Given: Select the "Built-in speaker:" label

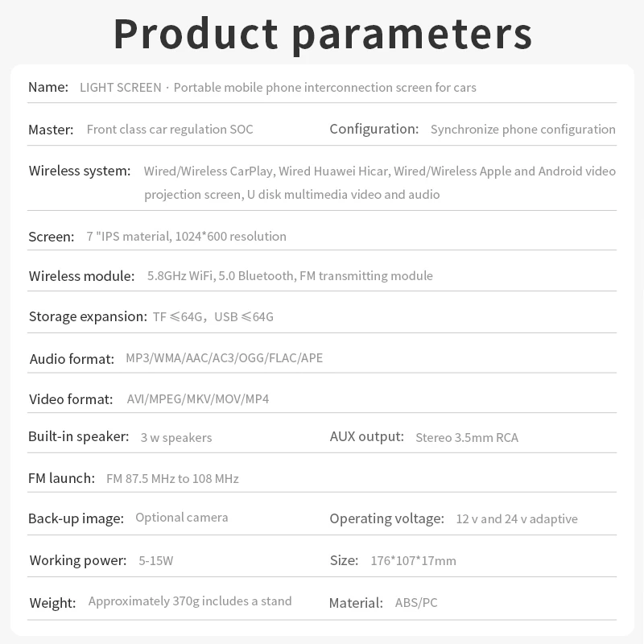Looking at the screenshot, I should 78,436.
